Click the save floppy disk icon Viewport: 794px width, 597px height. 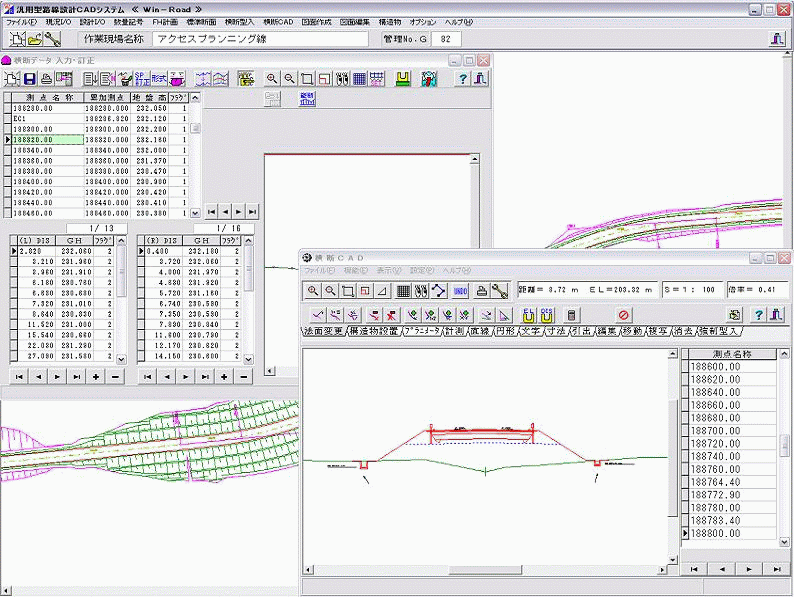[30, 79]
